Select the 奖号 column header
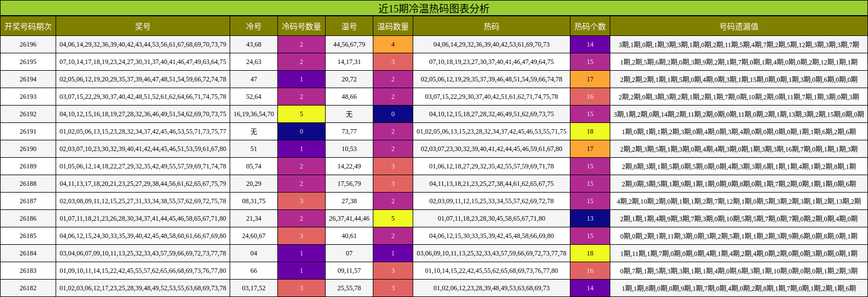Viewport: 868px width, 297px height. click(143, 26)
